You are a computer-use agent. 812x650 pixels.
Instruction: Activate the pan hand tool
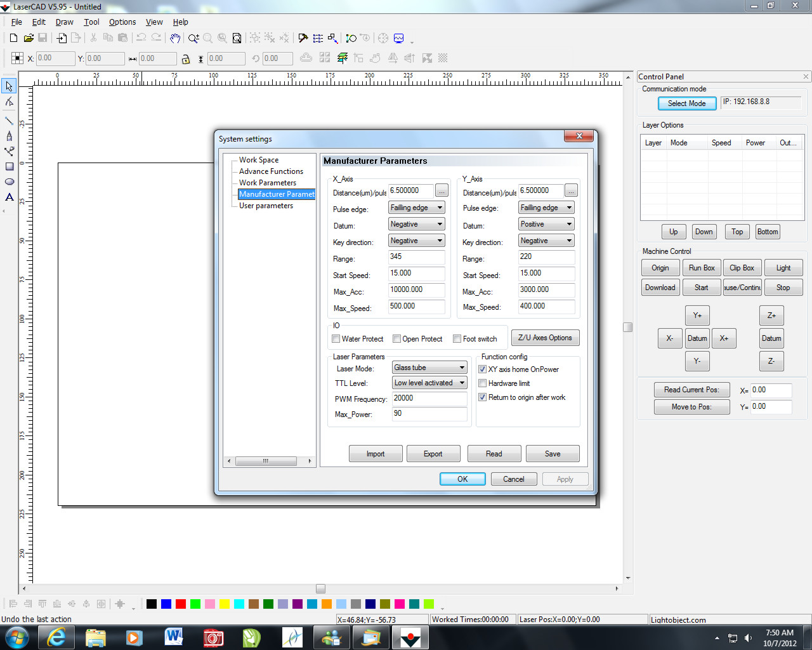click(x=175, y=38)
